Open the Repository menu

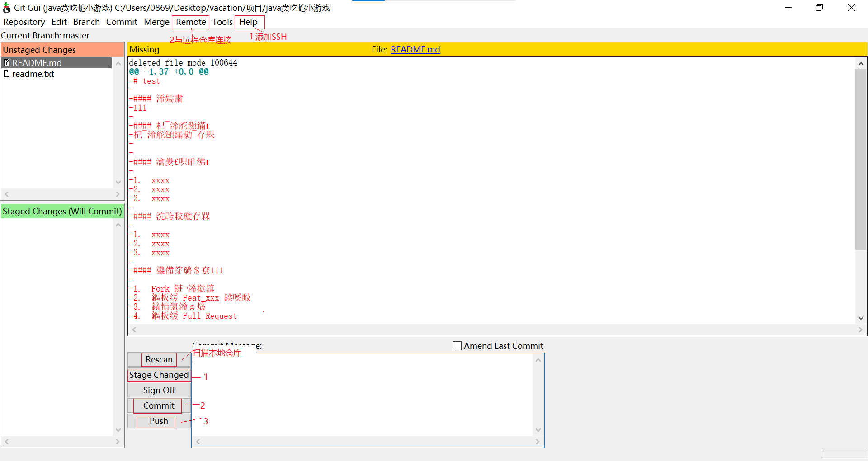[24, 22]
